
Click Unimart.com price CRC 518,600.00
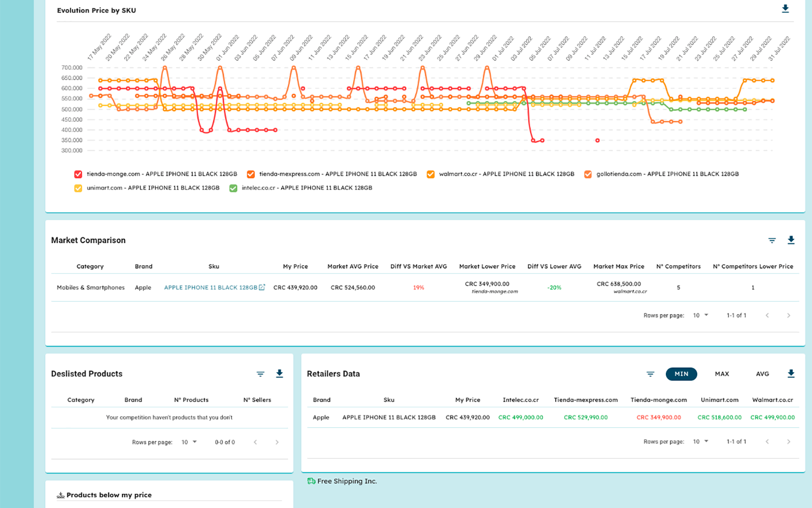(720, 418)
